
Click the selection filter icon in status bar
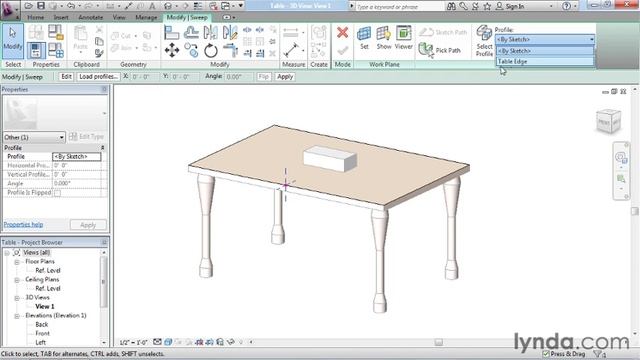click(599, 354)
